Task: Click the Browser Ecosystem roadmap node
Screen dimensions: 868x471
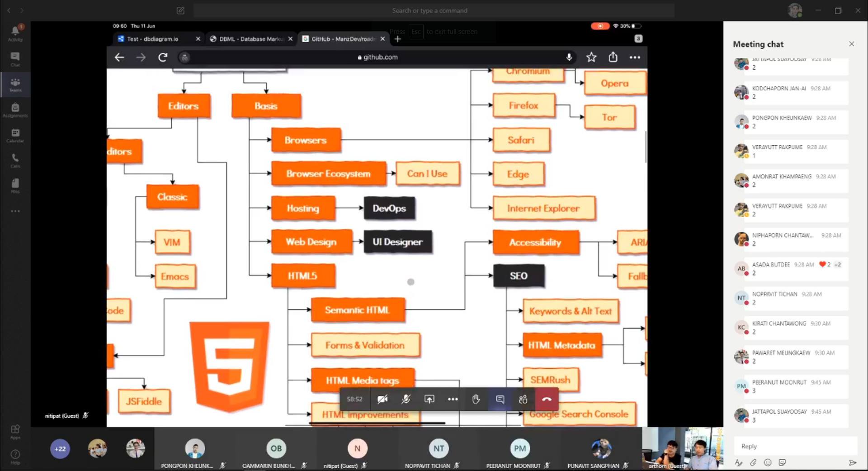Action: 329,174
